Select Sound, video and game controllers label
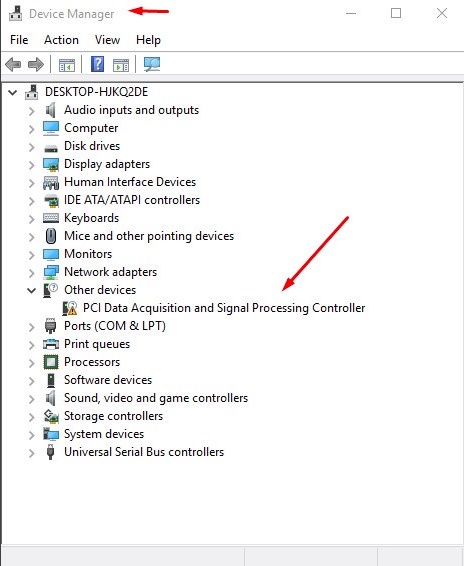The height and width of the screenshot is (566, 464). click(156, 398)
